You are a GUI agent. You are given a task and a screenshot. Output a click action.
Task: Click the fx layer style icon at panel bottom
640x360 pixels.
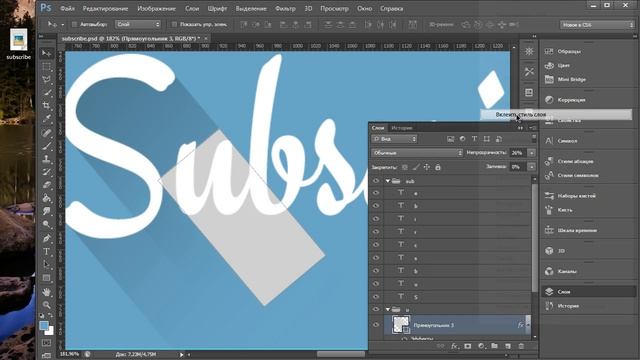pos(454,346)
